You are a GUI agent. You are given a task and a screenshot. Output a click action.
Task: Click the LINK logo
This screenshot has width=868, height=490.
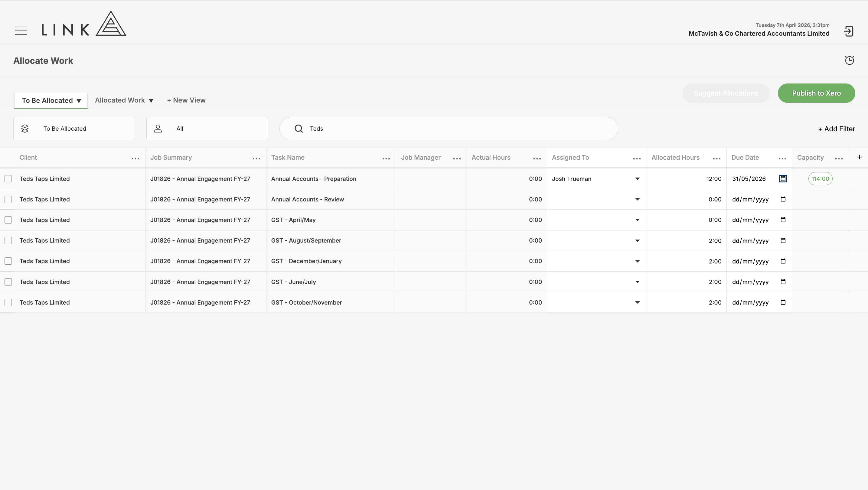click(x=83, y=23)
